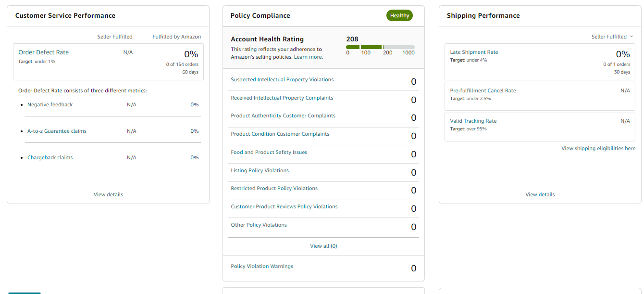Click the Account Health Rating progress bar

(x=380, y=47)
